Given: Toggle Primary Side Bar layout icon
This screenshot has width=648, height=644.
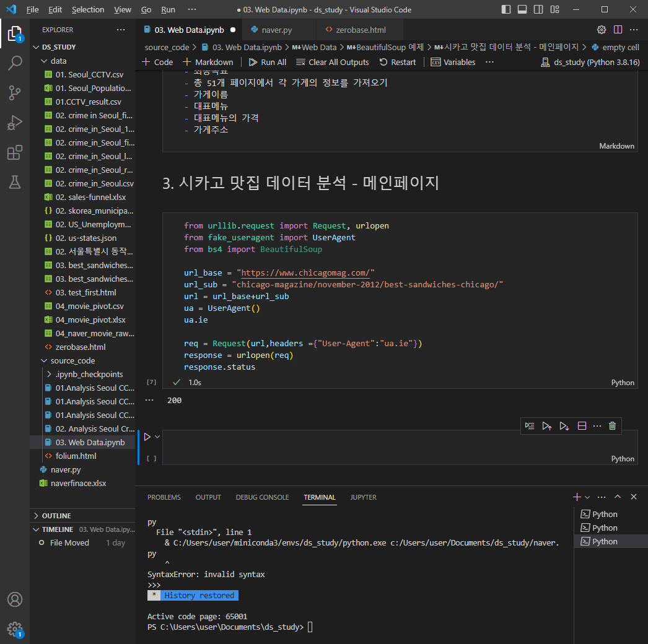Looking at the screenshot, I should click(x=506, y=9).
